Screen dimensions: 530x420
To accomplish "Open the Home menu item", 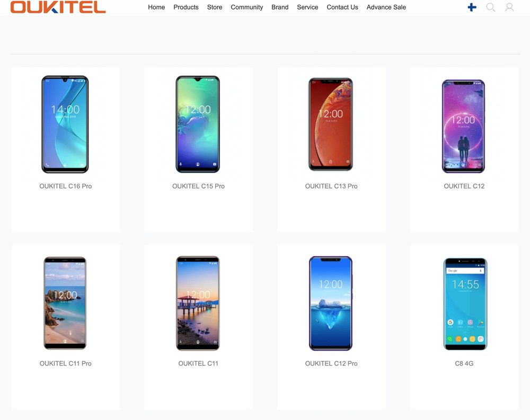I will 156,7.
